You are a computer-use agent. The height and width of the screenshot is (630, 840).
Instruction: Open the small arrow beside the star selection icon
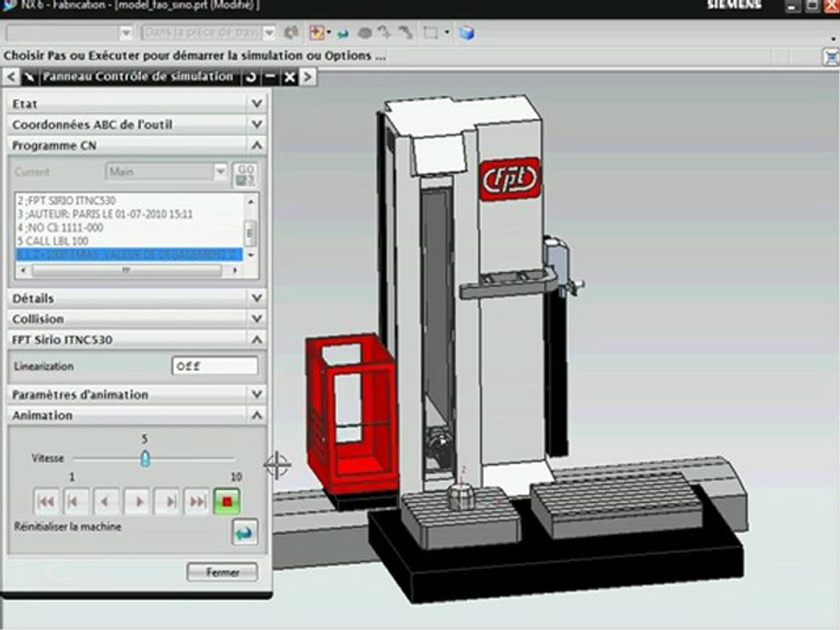pyautogui.click(x=328, y=32)
